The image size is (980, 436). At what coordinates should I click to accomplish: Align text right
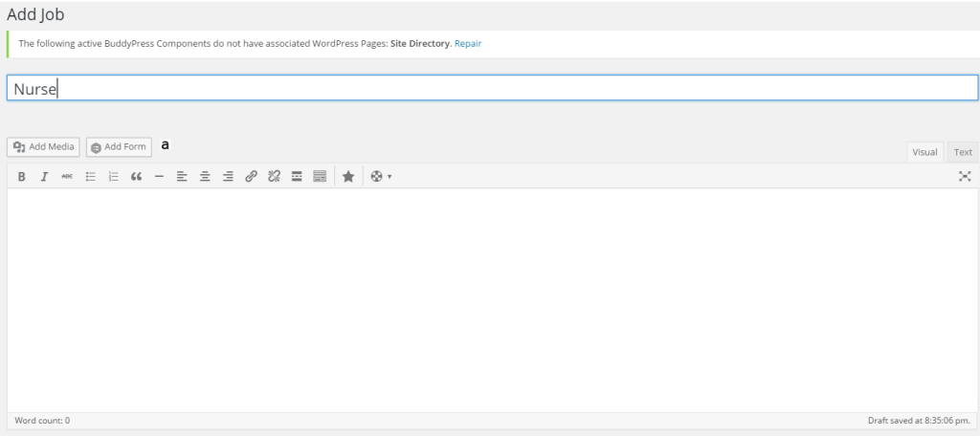[228, 177]
